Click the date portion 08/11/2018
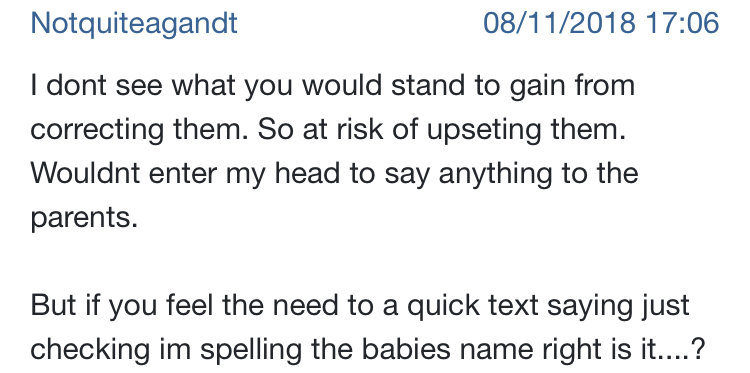Image resolution: width=750 pixels, height=373 pixels. tap(560, 23)
